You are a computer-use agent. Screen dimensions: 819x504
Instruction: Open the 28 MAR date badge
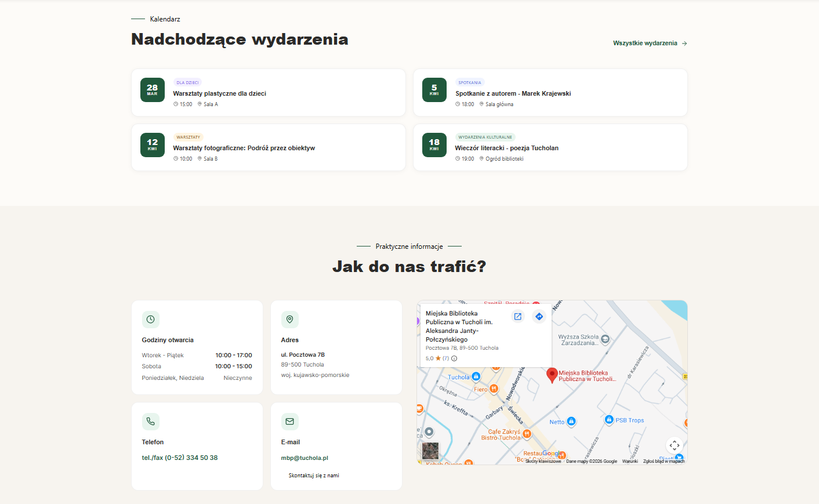[152, 90]
